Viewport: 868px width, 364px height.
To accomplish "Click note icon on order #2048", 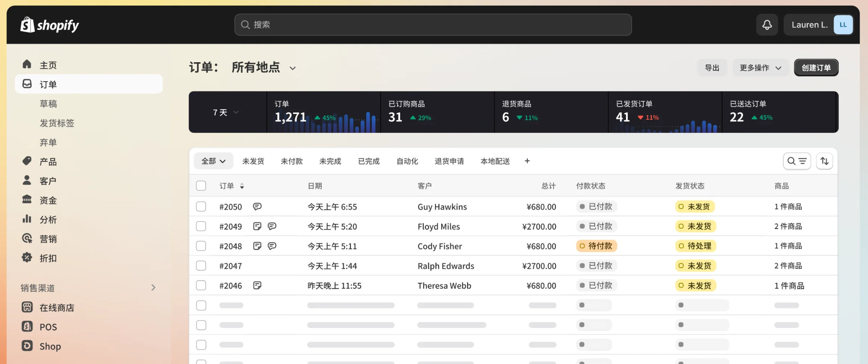I will point(257,246).
